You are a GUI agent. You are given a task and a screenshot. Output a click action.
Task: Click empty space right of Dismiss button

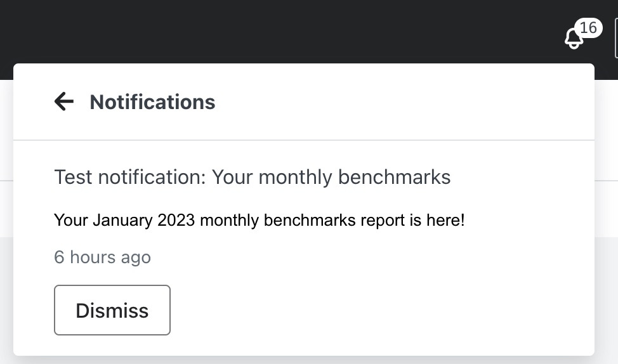[381, 310]
